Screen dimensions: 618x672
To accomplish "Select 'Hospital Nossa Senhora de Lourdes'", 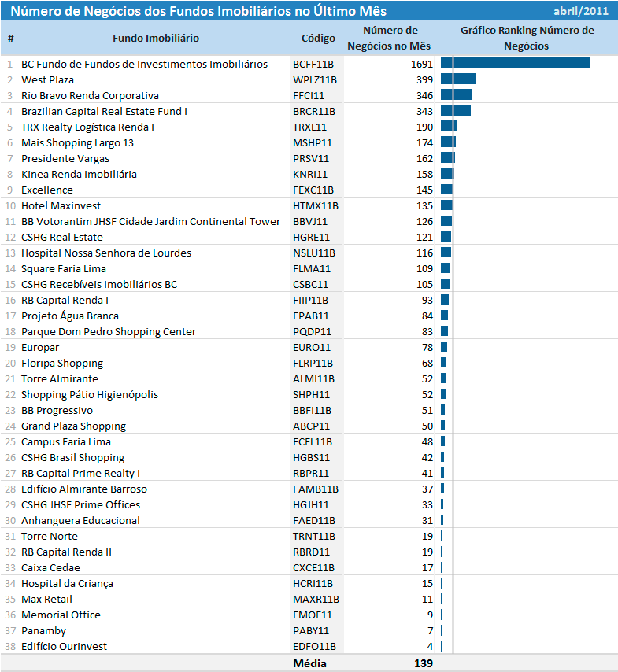I will [106, 253].
